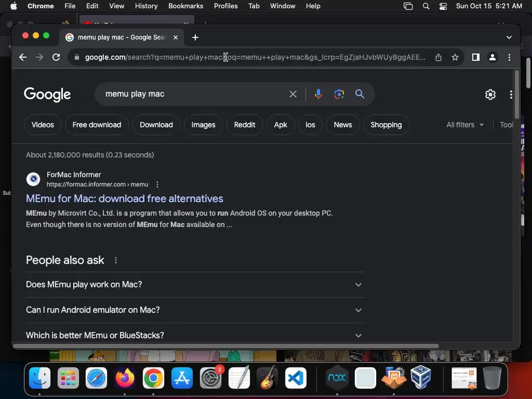The height and width of the screenshot is (399, 532).
Task: Click the horizontal scrollbar at window bottom
Action: (225, 346)
